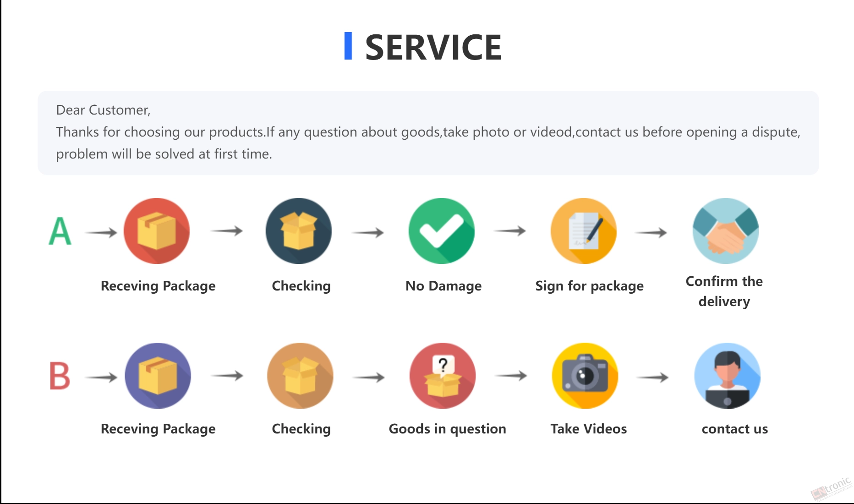Select the green checkmark No Damage icon
The height and width of the screenshot is (504, 854).
[x=442, y=231]
